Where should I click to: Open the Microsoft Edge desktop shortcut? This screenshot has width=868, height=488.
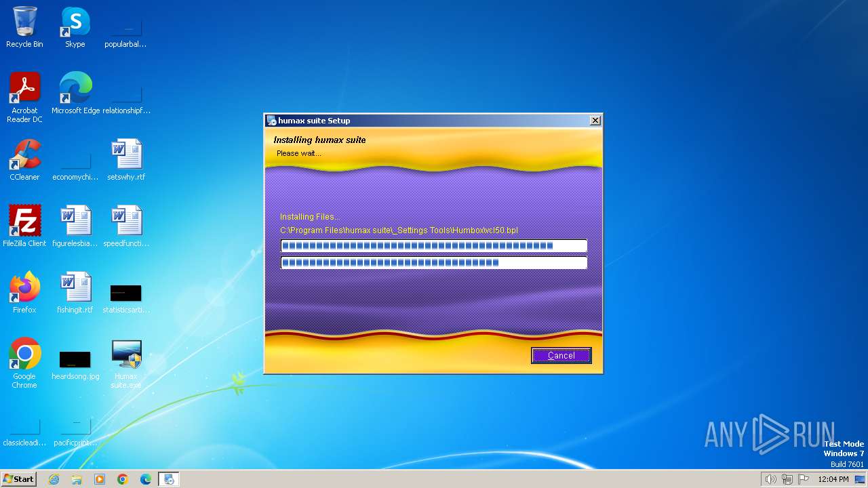click(75, 94)
